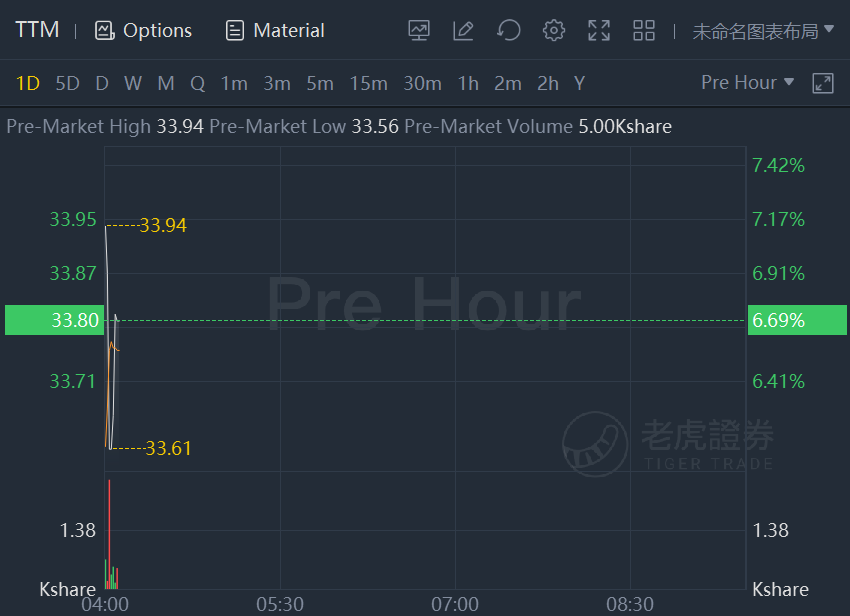Choose the 1h interval

[x=468, y=84]
